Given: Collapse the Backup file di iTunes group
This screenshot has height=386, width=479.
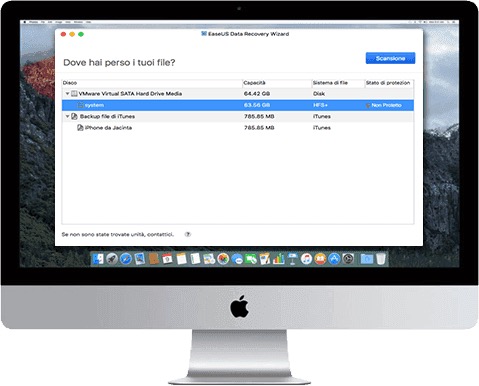Looking at the screenshot, I should 67,116.
